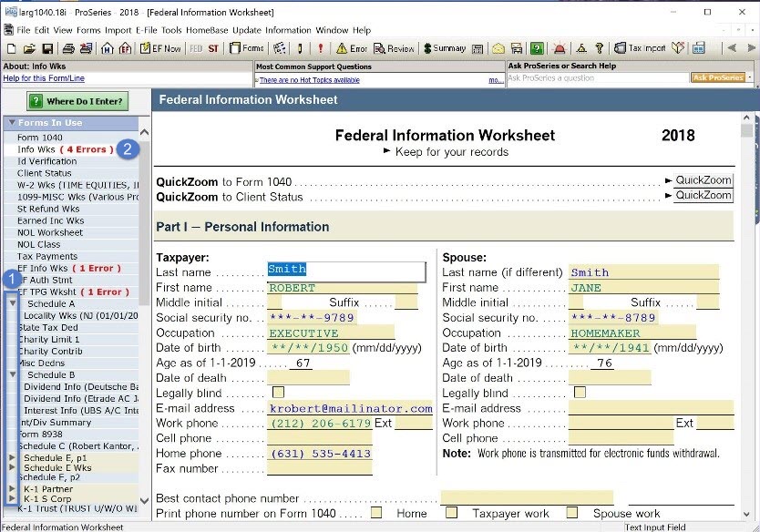Click the blue calculator icon
Image resolution: width=760 pixels, height=532 pixels.
tap(698, 48)
